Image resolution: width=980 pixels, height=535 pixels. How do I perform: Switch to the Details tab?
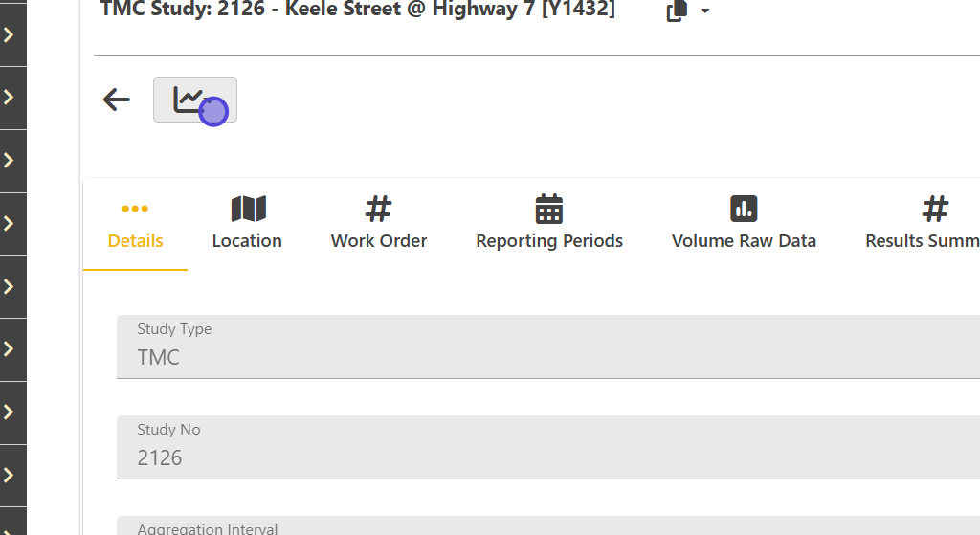pos(135,224)
